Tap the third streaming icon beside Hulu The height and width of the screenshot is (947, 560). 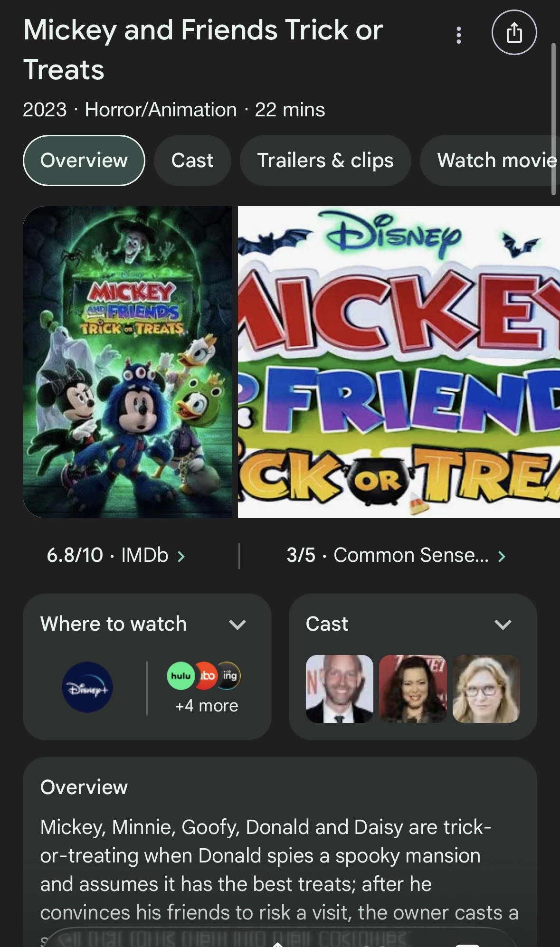click(x=230, y=675)
